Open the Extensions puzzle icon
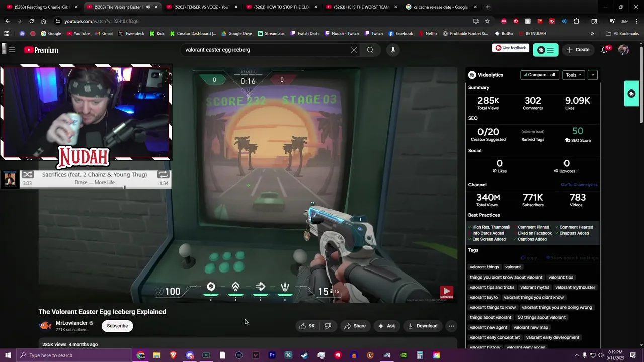Image resolution: width=644 pixels, height=362 pixels. pyautogui.click(x=577, y=21)
